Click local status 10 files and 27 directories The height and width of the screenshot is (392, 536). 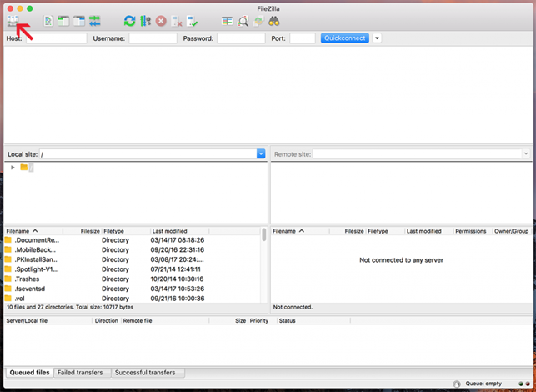click(70, 307)
